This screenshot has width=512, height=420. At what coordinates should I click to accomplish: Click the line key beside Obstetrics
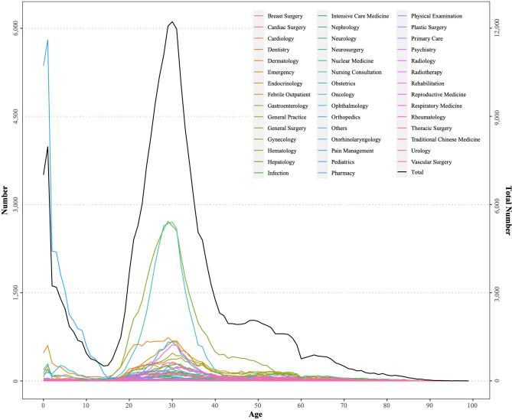(323, 83)
